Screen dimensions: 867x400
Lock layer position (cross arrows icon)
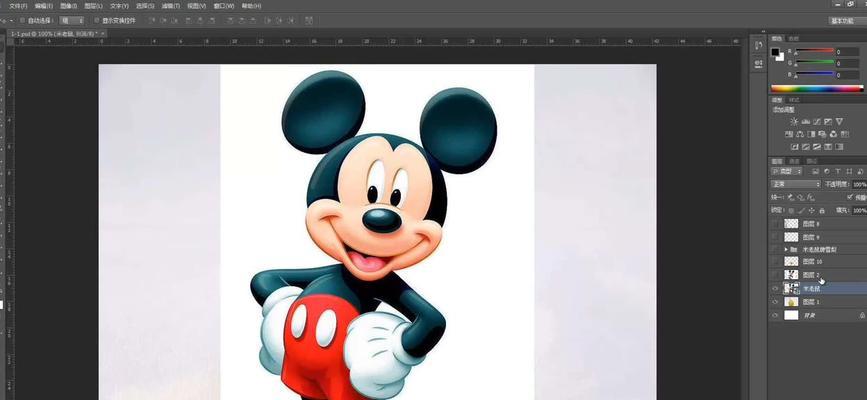click(812, 211)
